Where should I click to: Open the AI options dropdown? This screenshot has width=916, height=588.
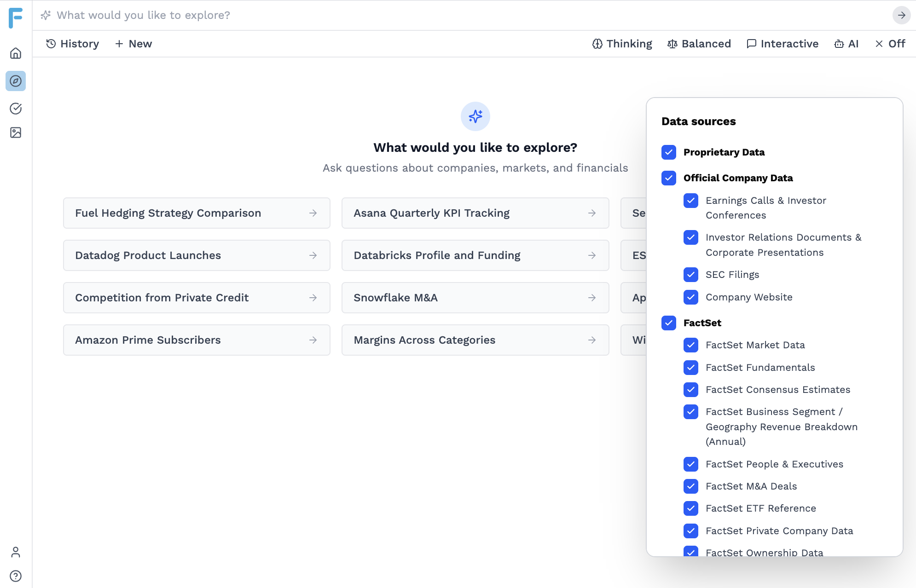[x=846, y=44]
